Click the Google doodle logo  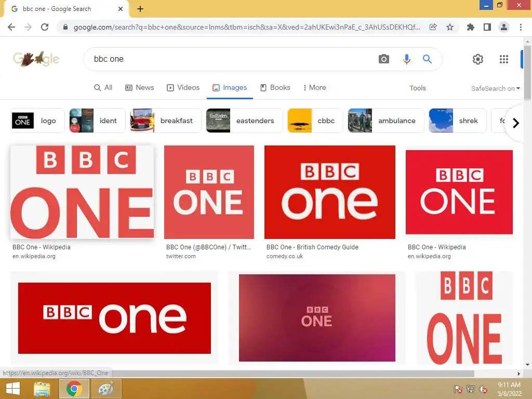36,59
